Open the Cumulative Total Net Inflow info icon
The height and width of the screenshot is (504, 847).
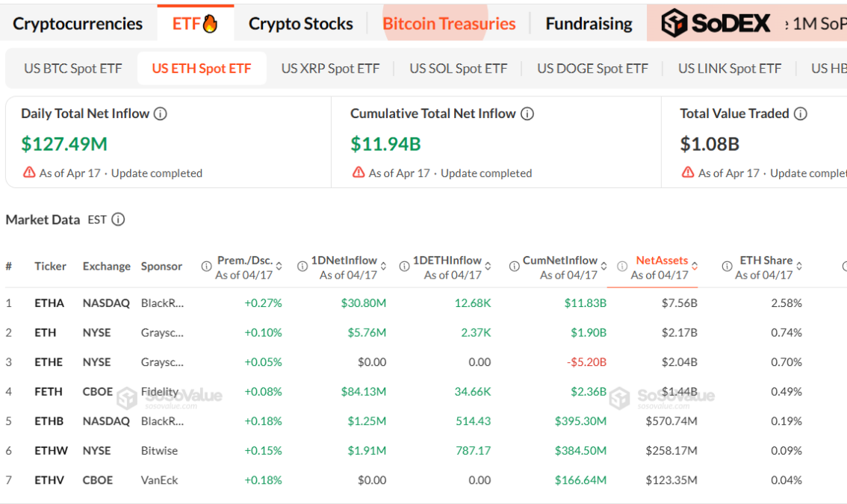tap(527, 113)
